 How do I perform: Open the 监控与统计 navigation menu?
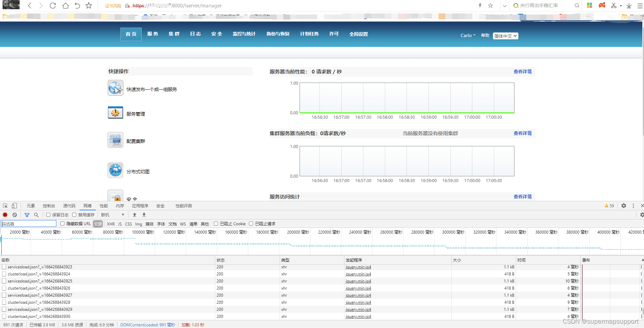click(244, 34)
